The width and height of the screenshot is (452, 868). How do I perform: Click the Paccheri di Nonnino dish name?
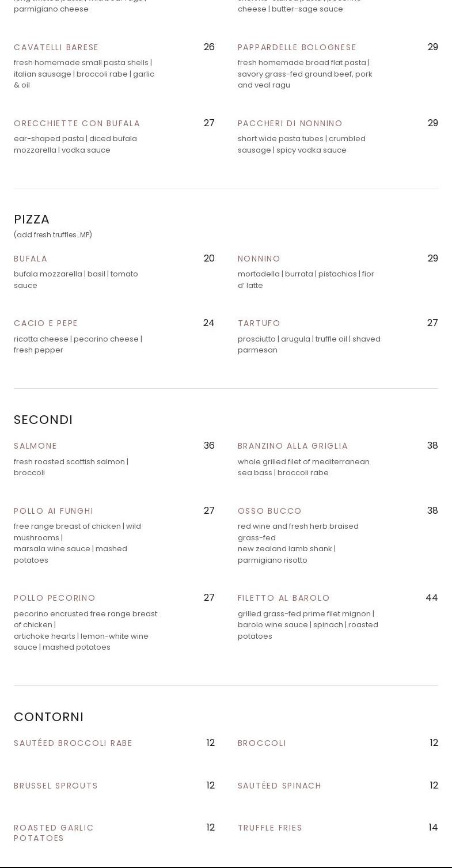290,123
